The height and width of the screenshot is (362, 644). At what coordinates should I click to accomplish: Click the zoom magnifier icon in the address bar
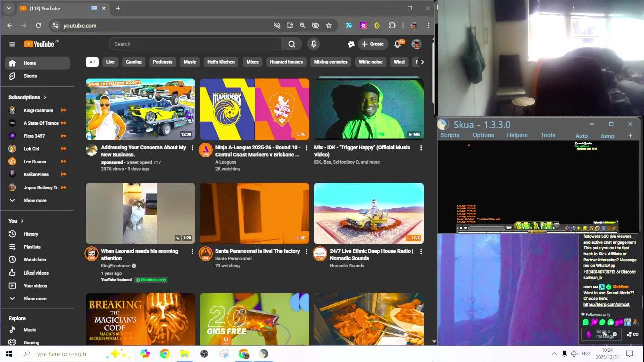(x=302, y=25)
